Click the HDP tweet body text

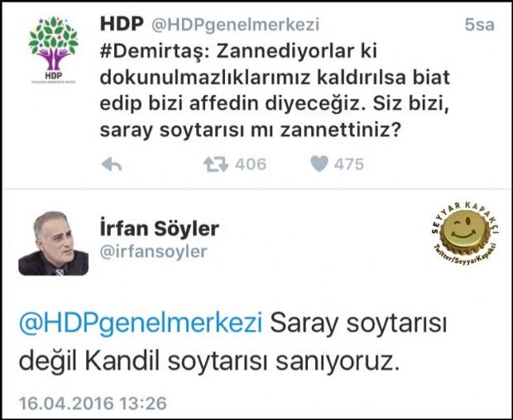[275, 91]
